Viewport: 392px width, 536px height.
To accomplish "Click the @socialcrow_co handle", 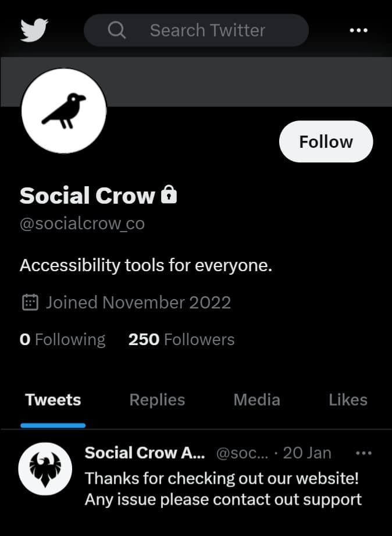I will click(x=83, y=223).
